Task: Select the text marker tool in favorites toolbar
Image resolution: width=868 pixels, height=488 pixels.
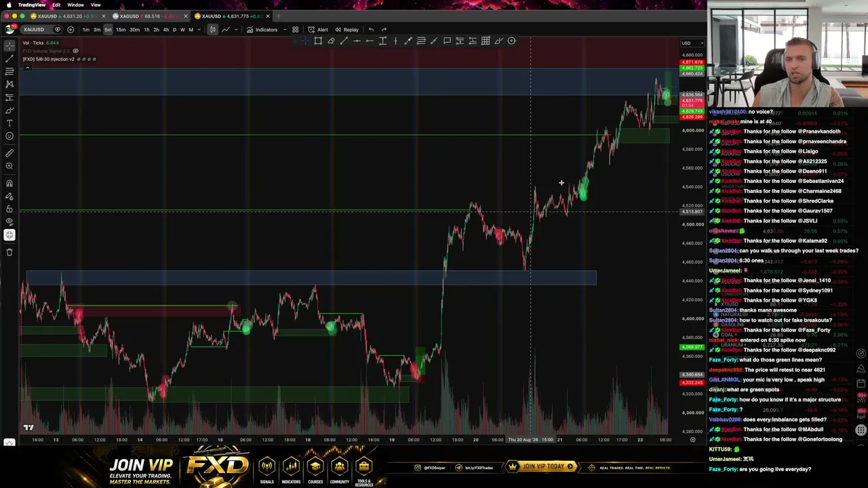Action: [382, 41]
